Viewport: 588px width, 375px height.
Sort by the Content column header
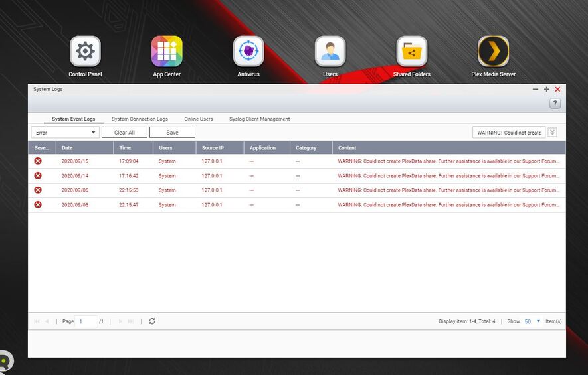449,148
